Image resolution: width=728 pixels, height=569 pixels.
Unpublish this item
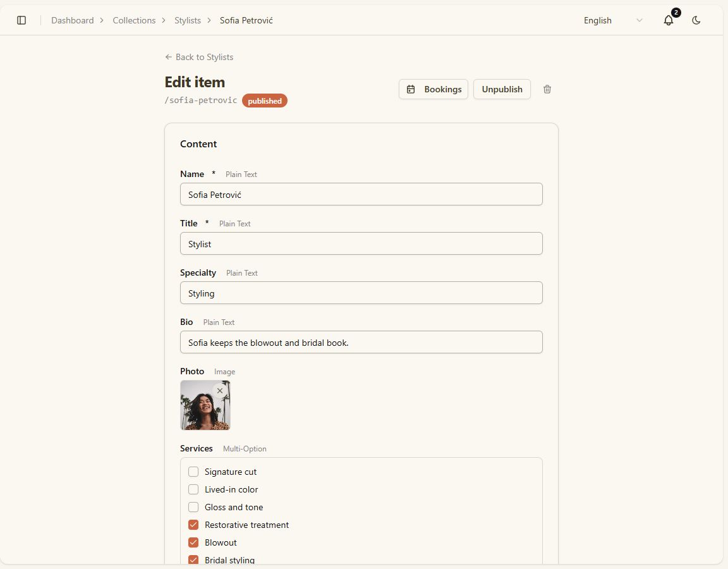[502, 89]
